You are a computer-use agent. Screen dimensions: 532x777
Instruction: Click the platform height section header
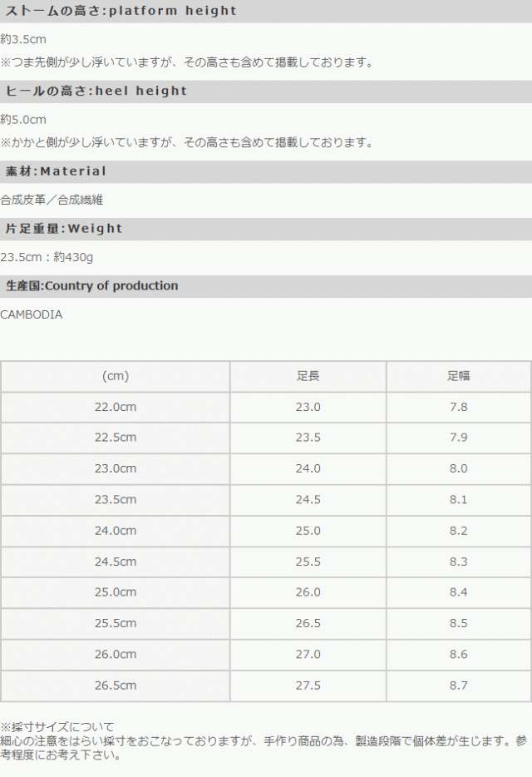[121, 11]
